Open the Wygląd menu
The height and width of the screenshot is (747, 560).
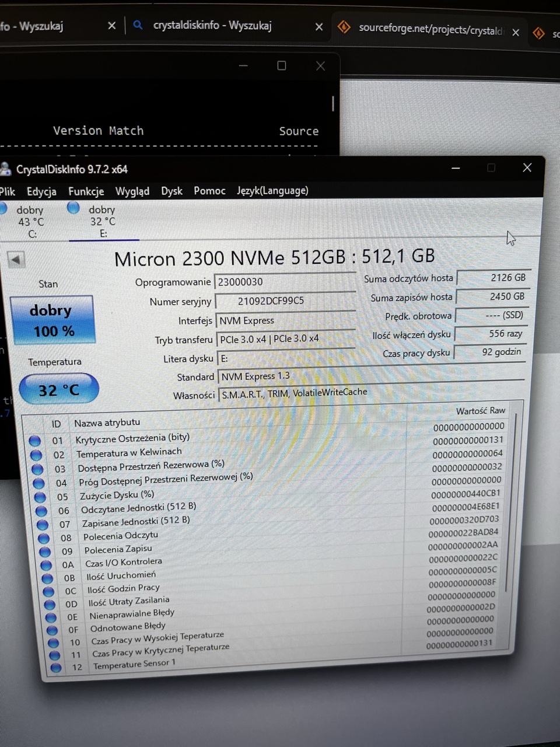coord(132,191)
